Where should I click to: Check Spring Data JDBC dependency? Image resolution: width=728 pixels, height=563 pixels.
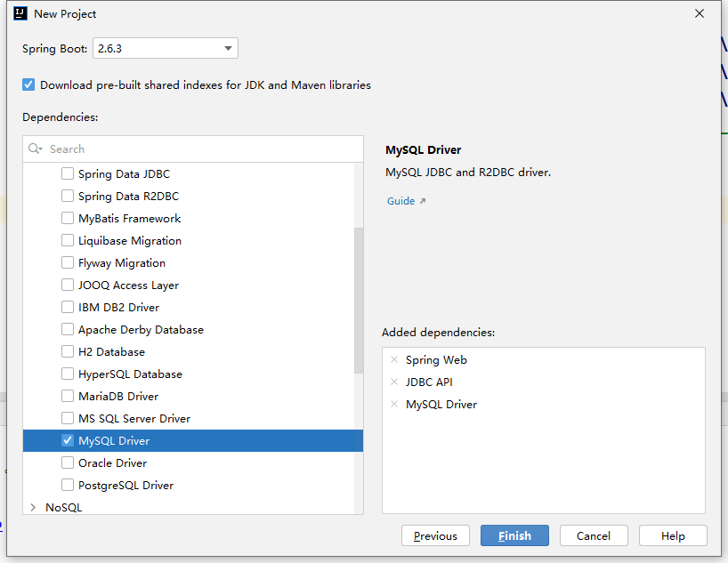pyautogui.click(x=68, y=174)
